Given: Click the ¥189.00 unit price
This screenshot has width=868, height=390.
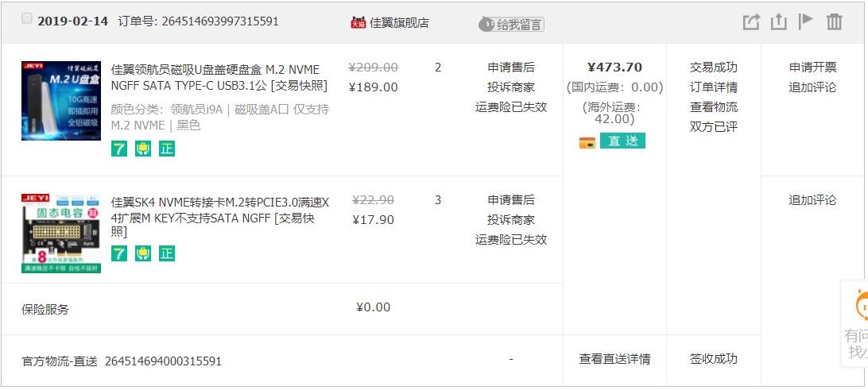Looking at the screenshot, I should pos(373,87).
